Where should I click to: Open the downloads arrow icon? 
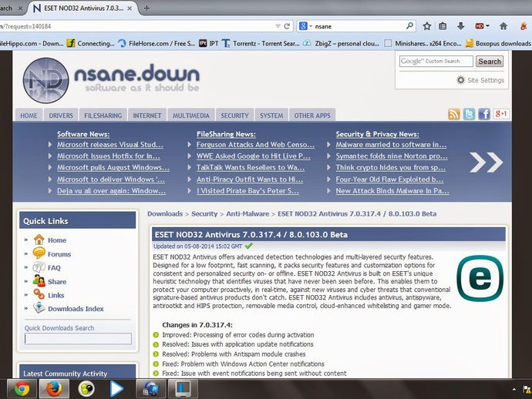460,26
